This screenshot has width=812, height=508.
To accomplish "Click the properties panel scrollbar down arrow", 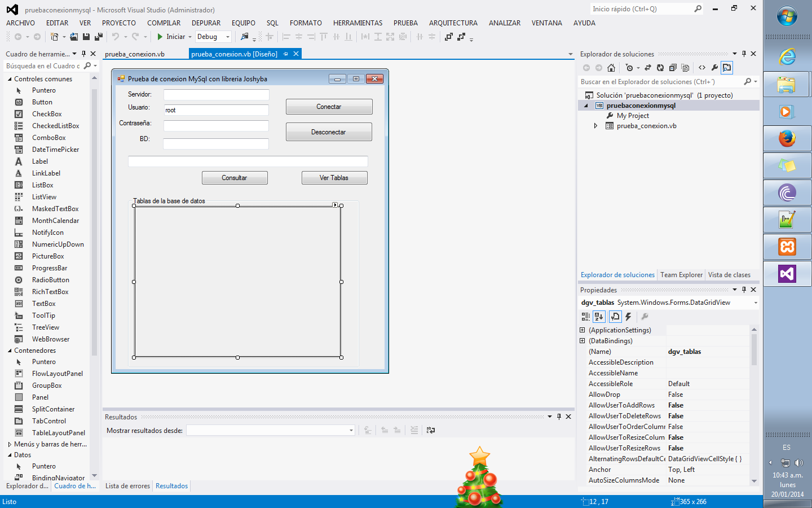I will 754,481.
